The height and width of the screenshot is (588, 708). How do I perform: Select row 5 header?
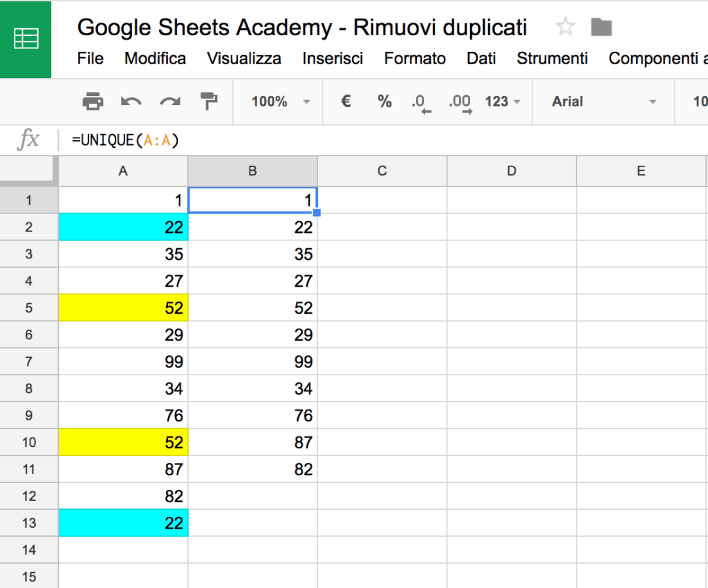pos(29,307)
